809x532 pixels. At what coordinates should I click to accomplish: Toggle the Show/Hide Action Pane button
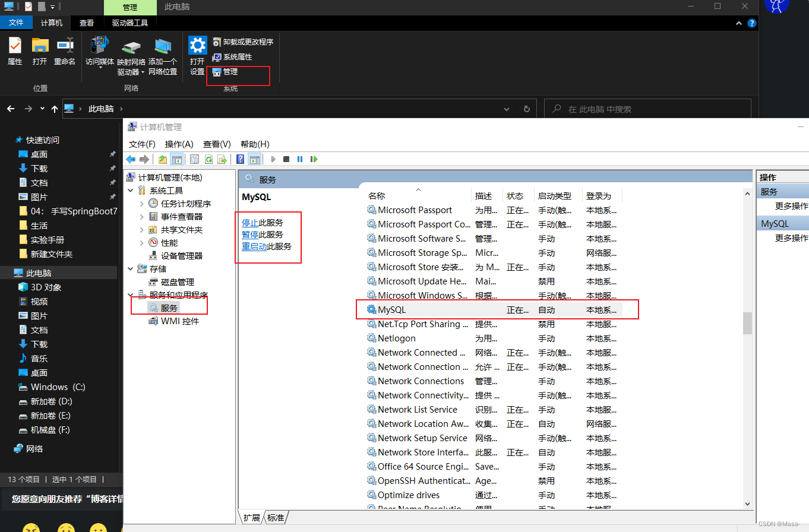[x=255, y=159]
